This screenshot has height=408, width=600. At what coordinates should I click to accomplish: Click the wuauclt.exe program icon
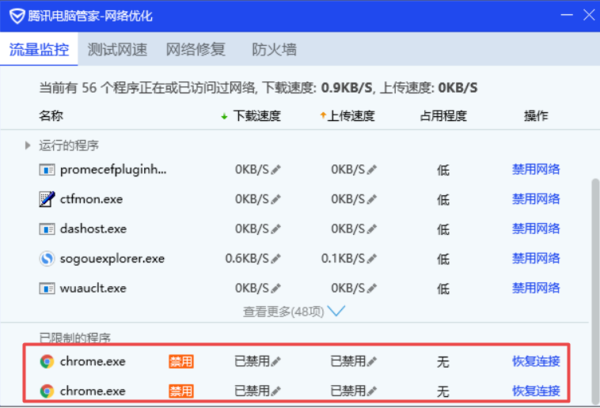tap(46, 288)
